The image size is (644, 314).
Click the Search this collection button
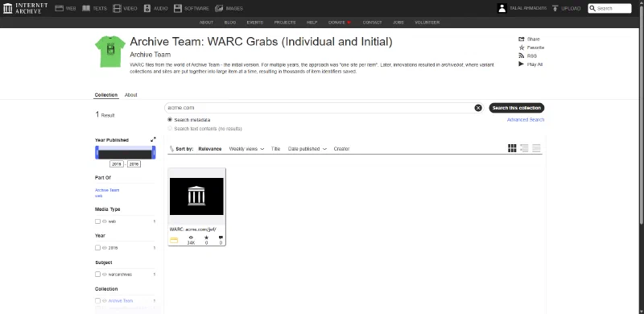[516, 108]
